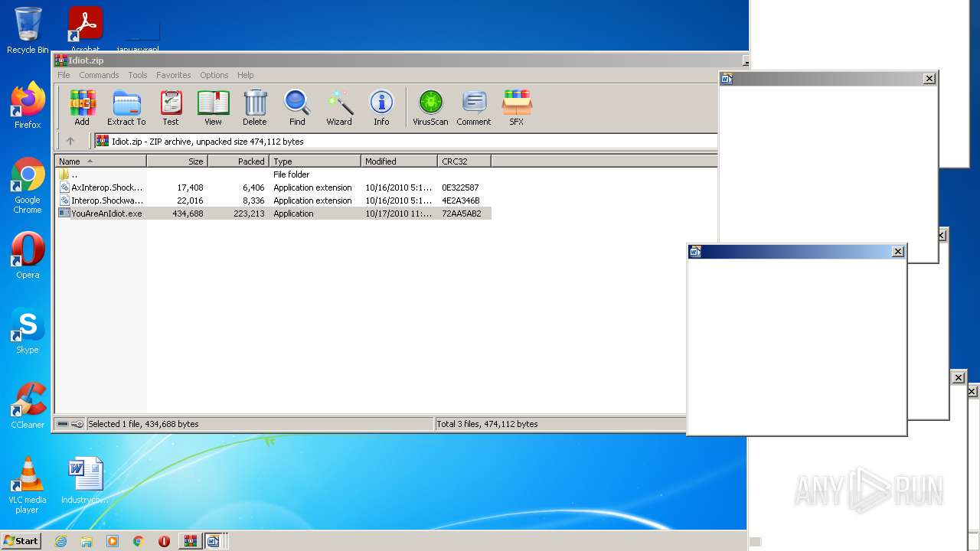This screenshot has height=551, width=980.
Task: Sort by CRC32 column header
Action: (x=464, y=161)
